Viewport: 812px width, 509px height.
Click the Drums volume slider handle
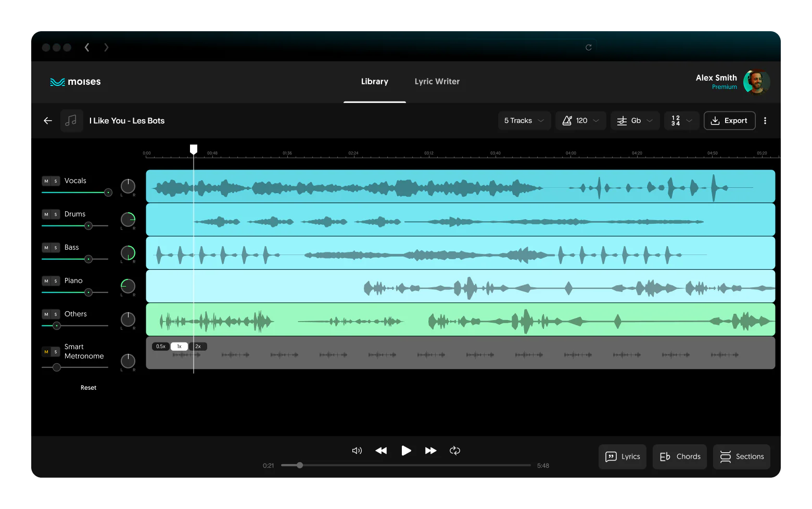pyautogui.click(x=88, y=226)
